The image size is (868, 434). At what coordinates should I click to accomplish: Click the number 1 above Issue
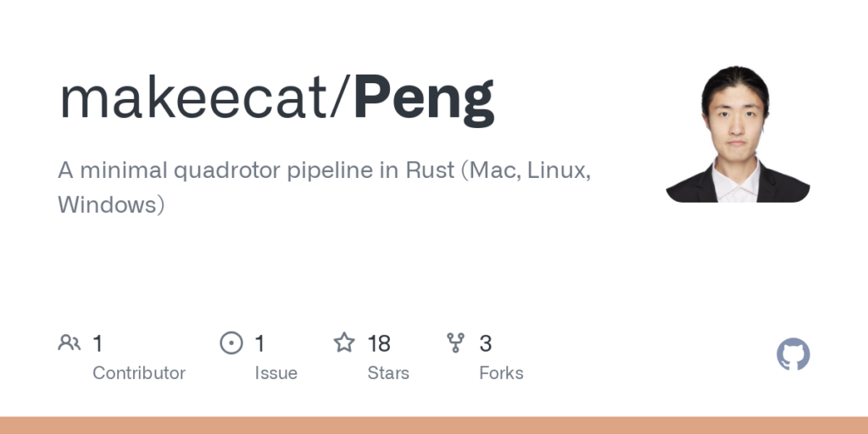260,343
